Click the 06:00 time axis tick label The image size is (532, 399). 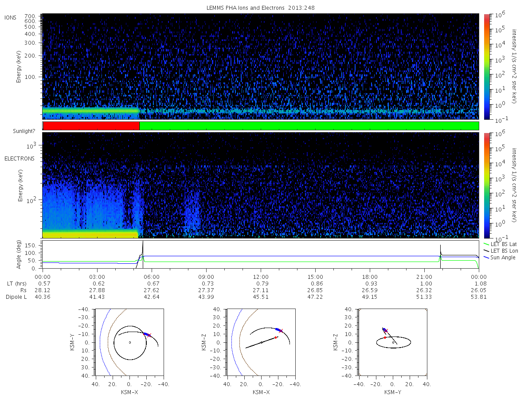click(x=152, y=277)
